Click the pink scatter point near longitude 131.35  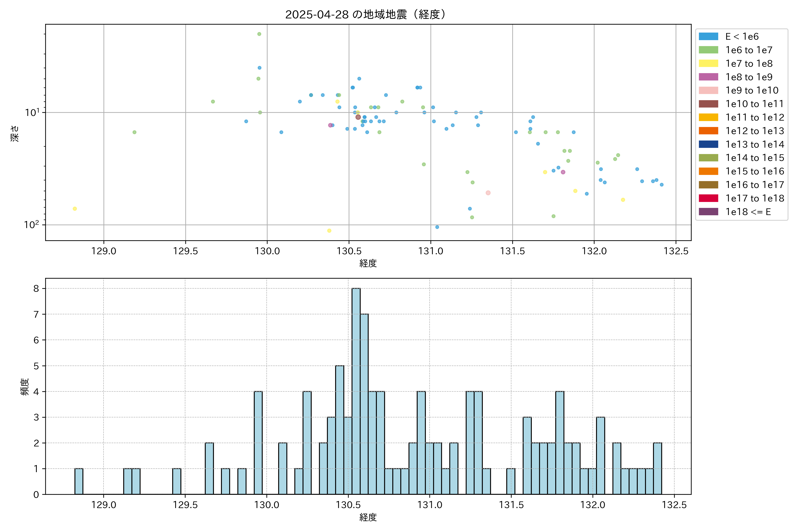tap(488, 193)
